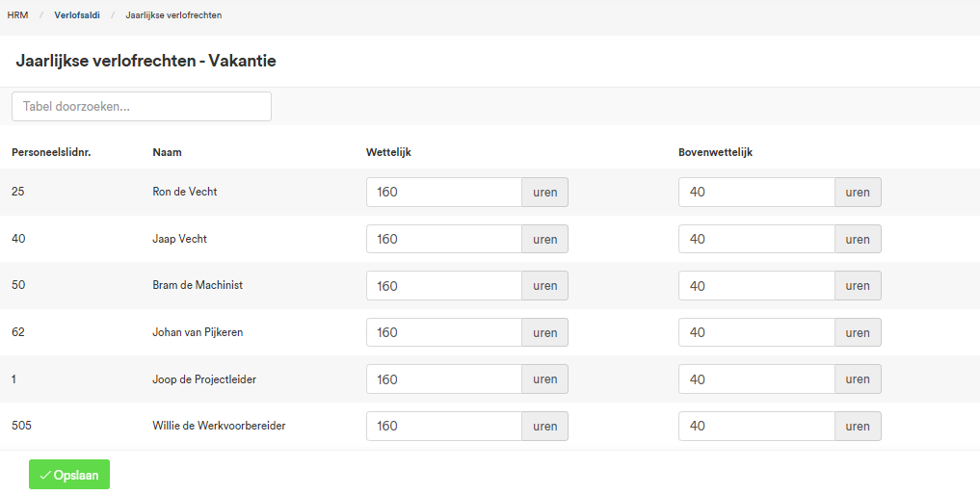Select Bovenwettelijk field for Johan van Pijkeren
This screenshot has width=980, height=495.
point(756,332)
